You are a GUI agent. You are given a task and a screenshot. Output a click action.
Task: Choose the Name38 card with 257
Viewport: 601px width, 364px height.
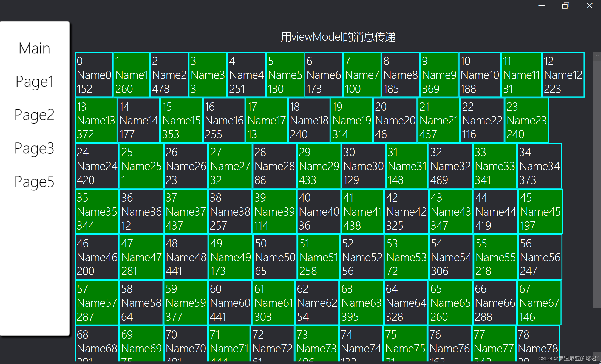230,211
